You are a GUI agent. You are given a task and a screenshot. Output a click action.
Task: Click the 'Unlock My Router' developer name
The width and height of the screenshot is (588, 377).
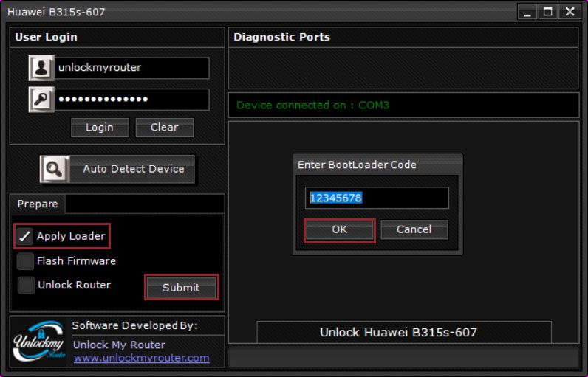[119, 345]
